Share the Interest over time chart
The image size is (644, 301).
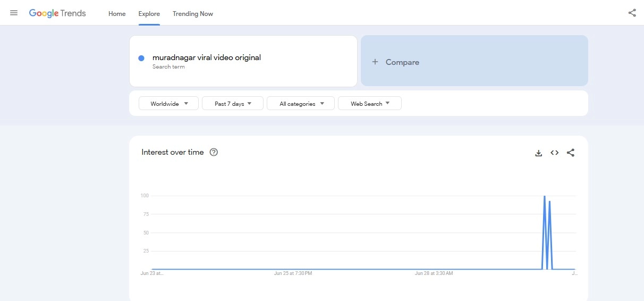[x=570, y=153]
